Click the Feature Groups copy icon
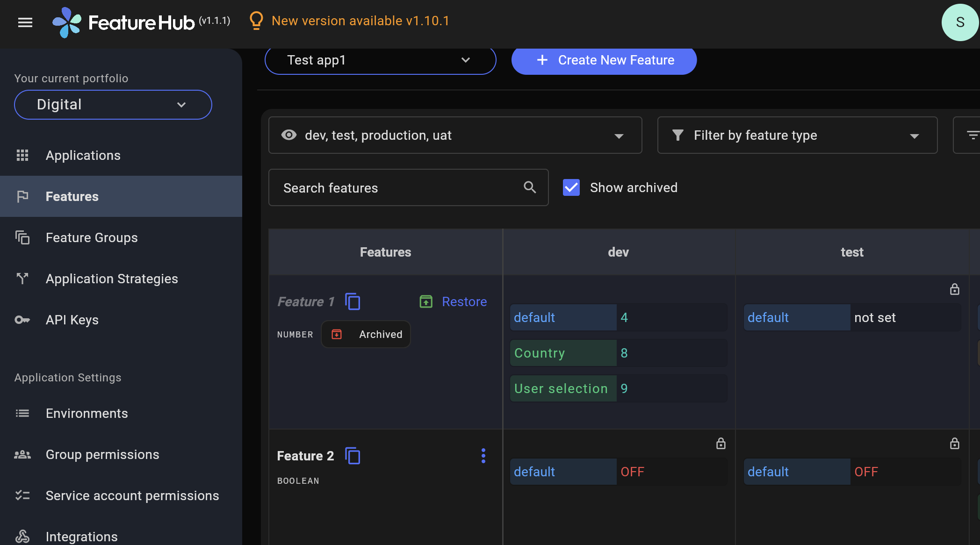This screenshot has height=545, width=980. [x=22, y=237]
